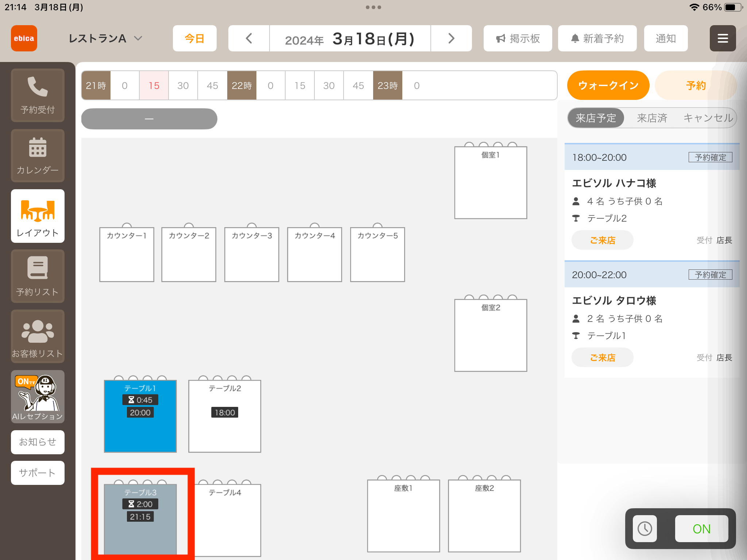Click the clock icon beside ON
Image resolution: width=747 pixels, height=560 pixels.
click(645, 529)
